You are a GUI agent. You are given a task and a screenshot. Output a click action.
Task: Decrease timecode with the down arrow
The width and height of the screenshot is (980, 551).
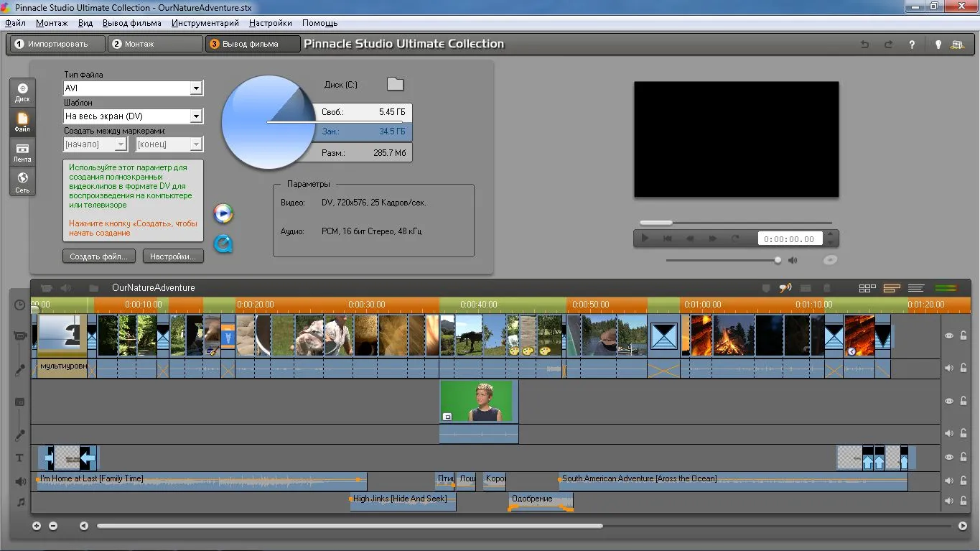click(x=831, y=243)
